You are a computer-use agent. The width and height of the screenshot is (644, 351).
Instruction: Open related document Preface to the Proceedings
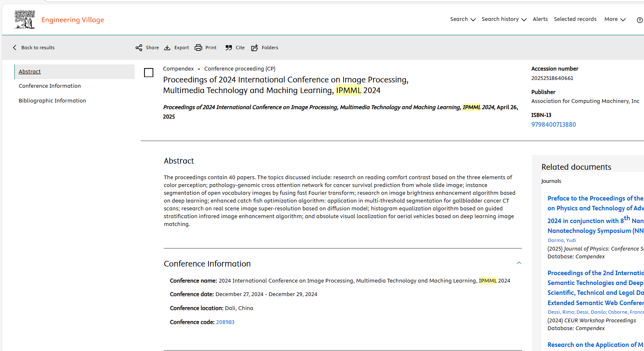[596, 214]
